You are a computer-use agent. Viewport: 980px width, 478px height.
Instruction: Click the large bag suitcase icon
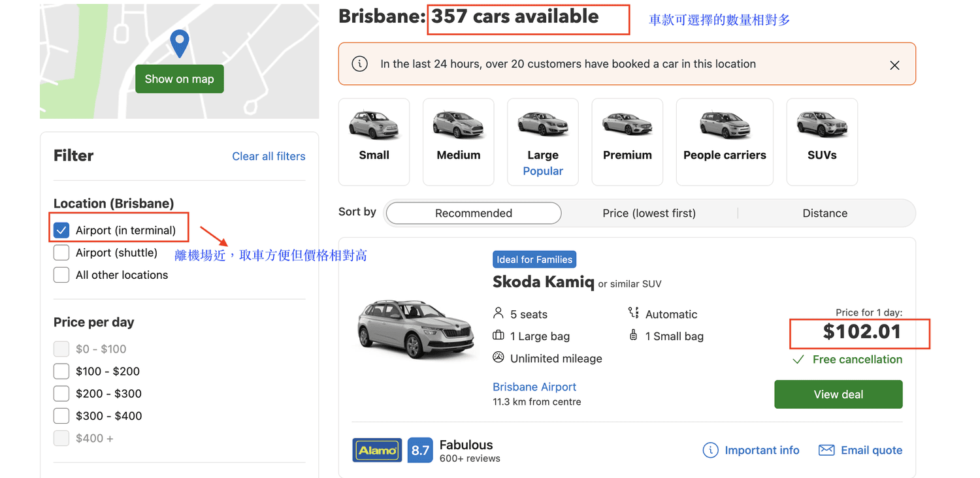click(498, 336)
